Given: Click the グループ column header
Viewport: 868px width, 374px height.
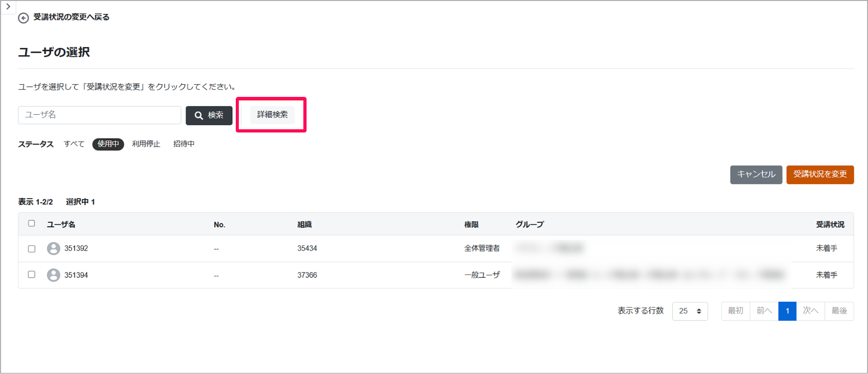Looking at the screenshot, I should click(x=530, y=225).
